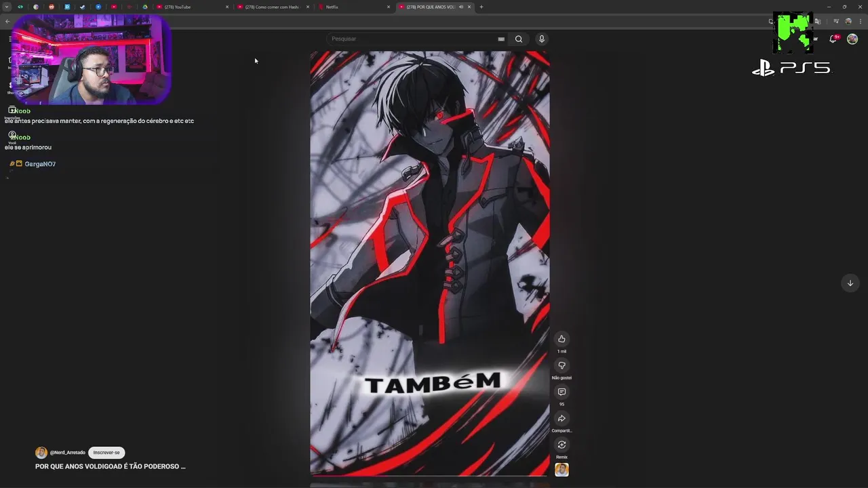Select the pinned Google Drive tab icon
The image size is (868, 488).
pos(144,7)
